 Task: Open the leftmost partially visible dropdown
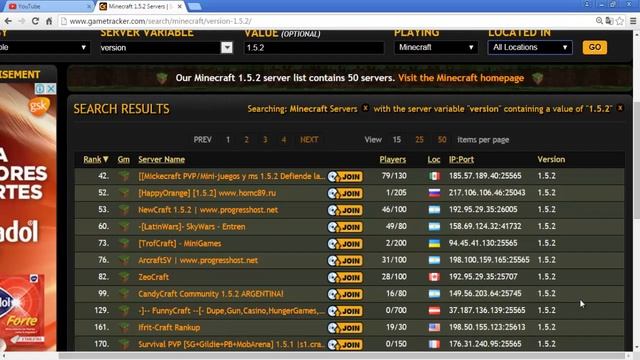point(44,47)
